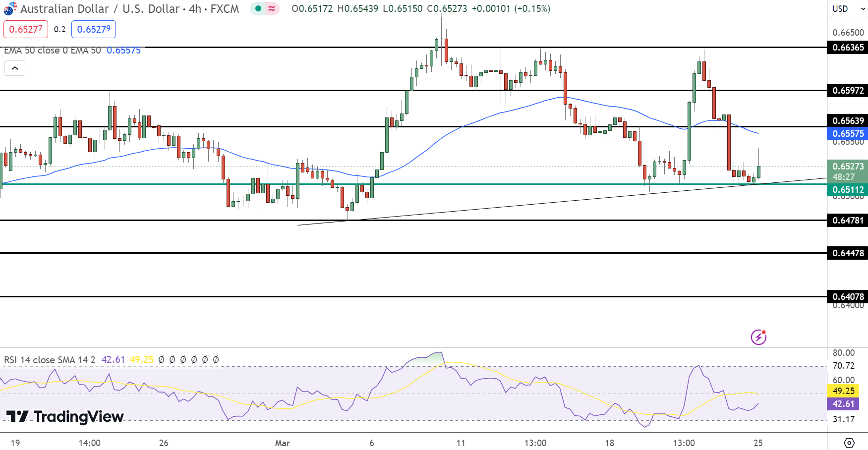The width and height of the screenshot is (868, 450).
Task: Click the blue 0.65575 EMA price label
Action: pyautogui.click(x=848, y=134)
